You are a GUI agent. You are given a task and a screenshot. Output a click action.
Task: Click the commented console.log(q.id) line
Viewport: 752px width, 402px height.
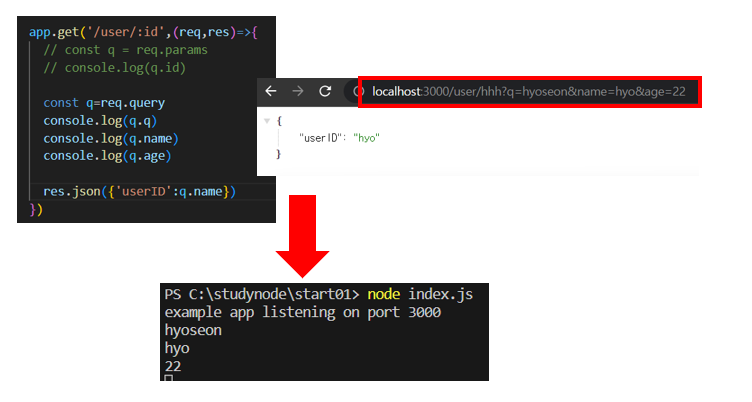coord(115,68)
